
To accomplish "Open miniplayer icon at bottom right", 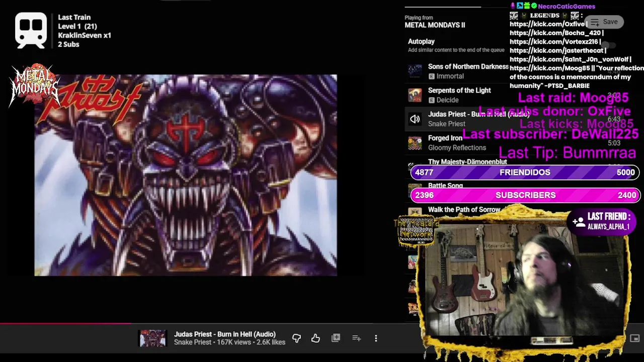I will pyautogui.click(x=634, y=338).
